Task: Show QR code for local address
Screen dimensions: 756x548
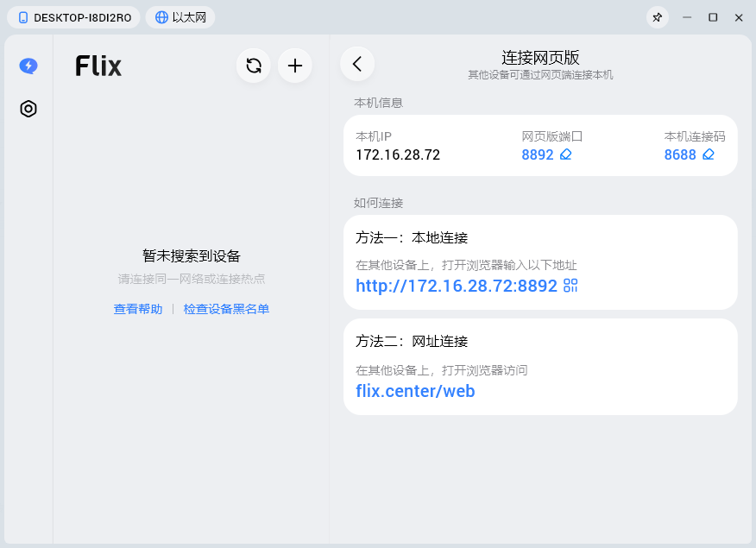Action: click(570, 286)
